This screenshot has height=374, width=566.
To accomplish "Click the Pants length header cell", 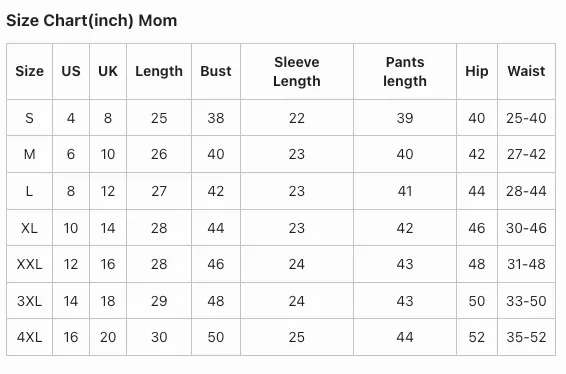I will coord(405,71).
